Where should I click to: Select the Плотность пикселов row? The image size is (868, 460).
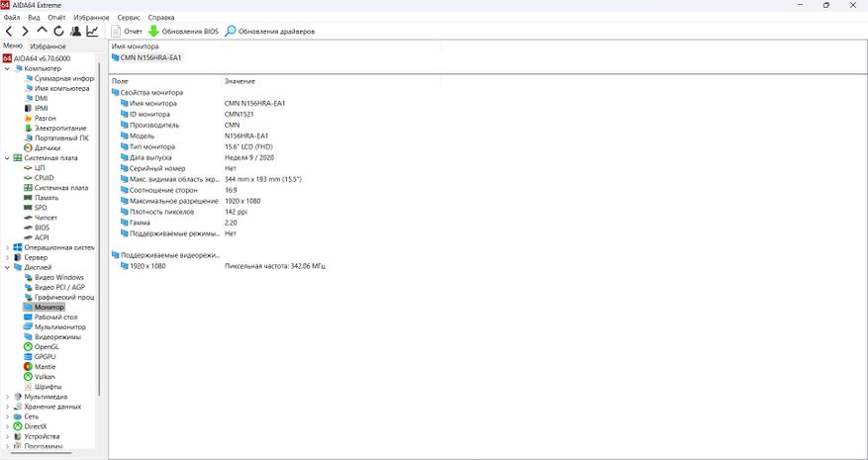pyautogui.click(x=183, y=212)
